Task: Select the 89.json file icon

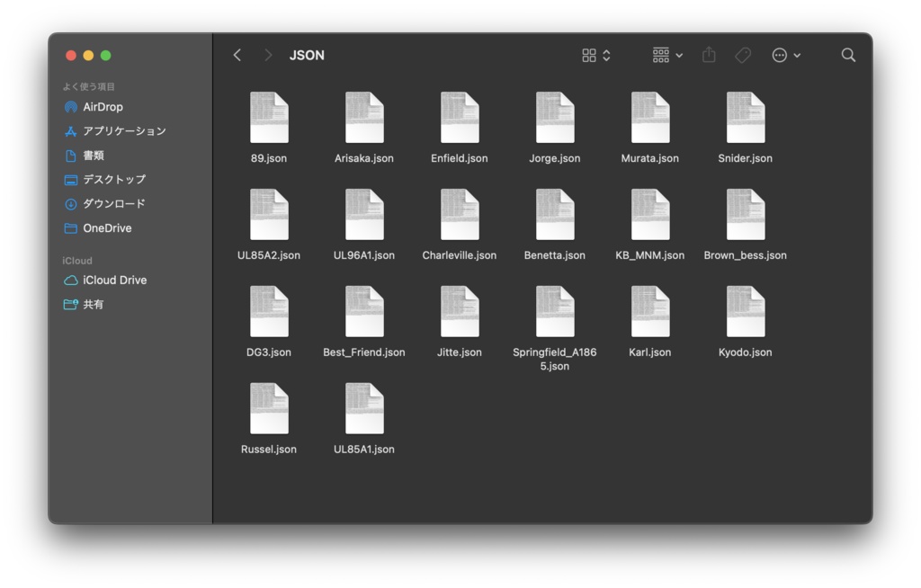Action: coord(269,118)
